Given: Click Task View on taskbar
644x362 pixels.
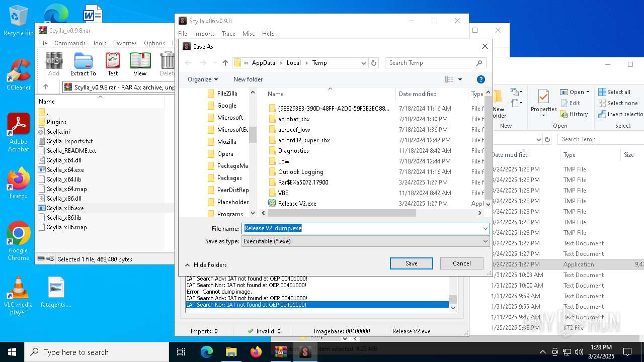Looking at the screenshot, I should pyautogui.click(x=181, y=352).
